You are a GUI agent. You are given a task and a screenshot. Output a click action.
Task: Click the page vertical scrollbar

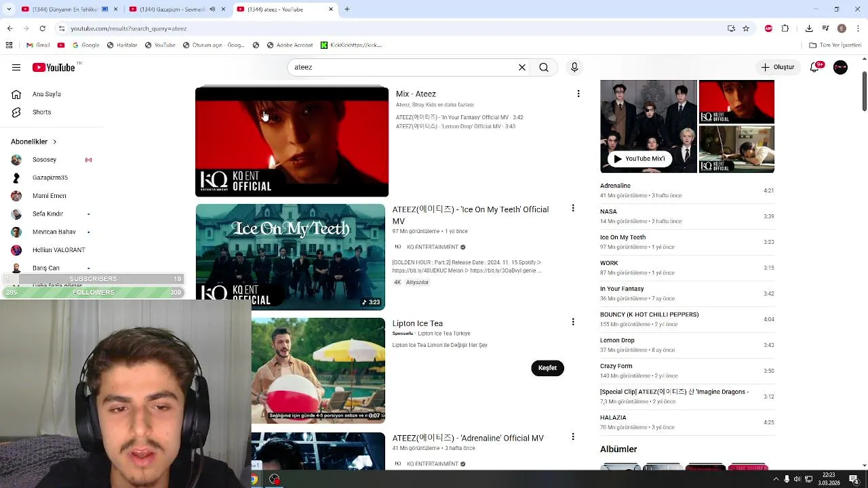pos(864,91)
